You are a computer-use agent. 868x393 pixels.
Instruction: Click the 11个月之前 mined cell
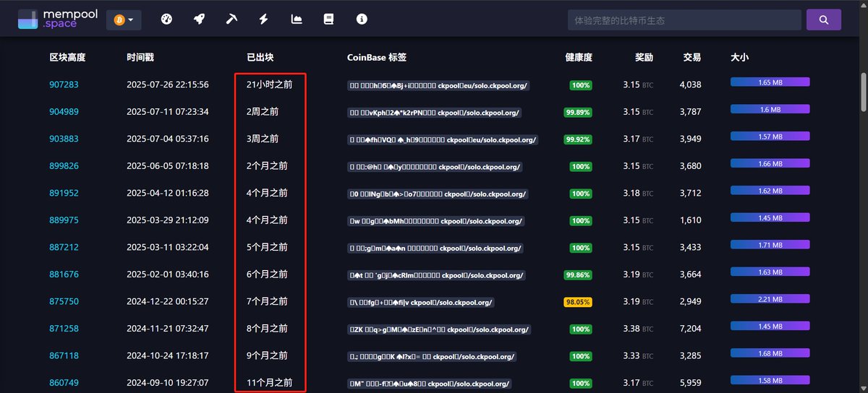269,383
